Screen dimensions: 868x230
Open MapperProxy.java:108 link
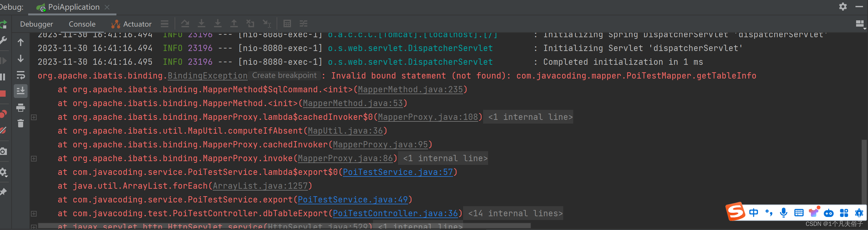(x=428, y=117)
